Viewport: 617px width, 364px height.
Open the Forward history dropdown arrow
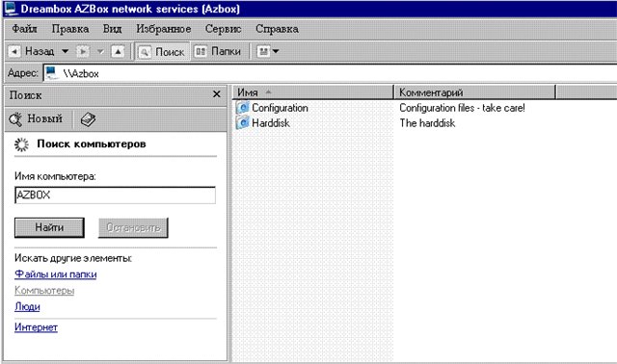[x=100, y=51]
